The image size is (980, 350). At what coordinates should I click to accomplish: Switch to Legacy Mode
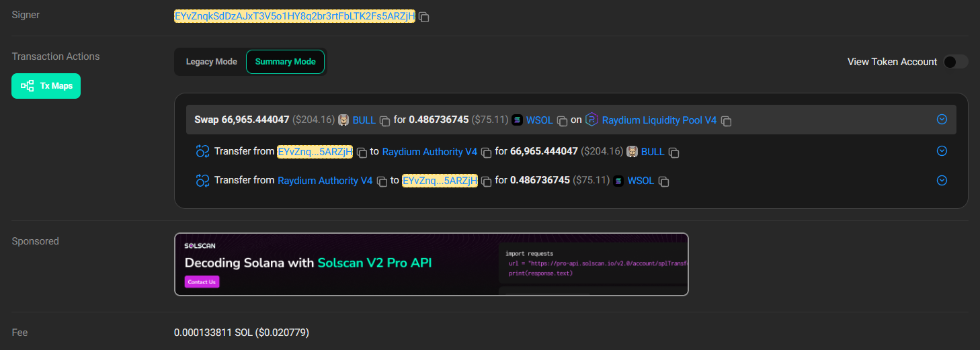click(x=212, y=62)
